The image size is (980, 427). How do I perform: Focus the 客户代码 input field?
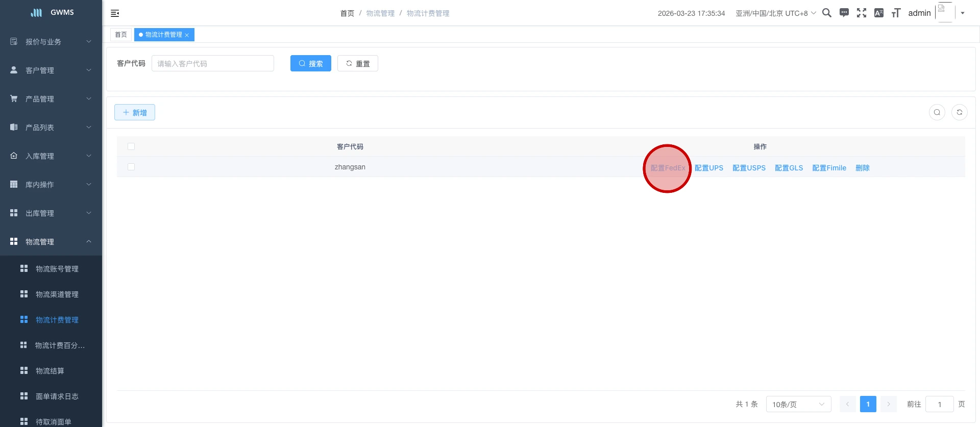tap(213, 63)
